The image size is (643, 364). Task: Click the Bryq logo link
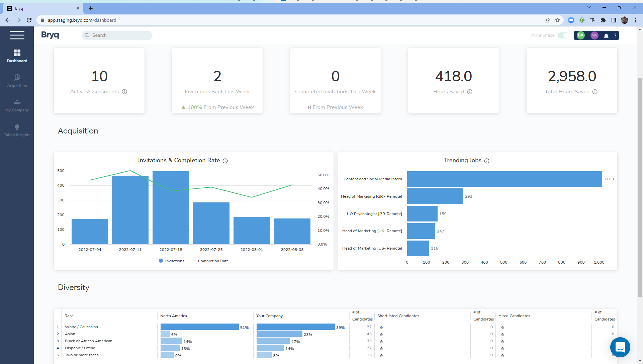point(50,35)
